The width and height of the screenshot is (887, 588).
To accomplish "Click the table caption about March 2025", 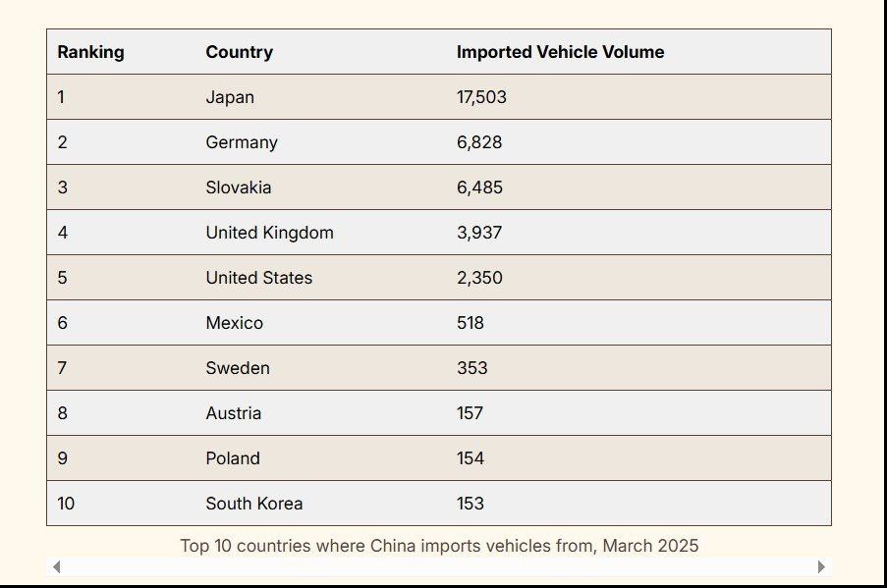I will pyautogui.click(x=439, y=545).
